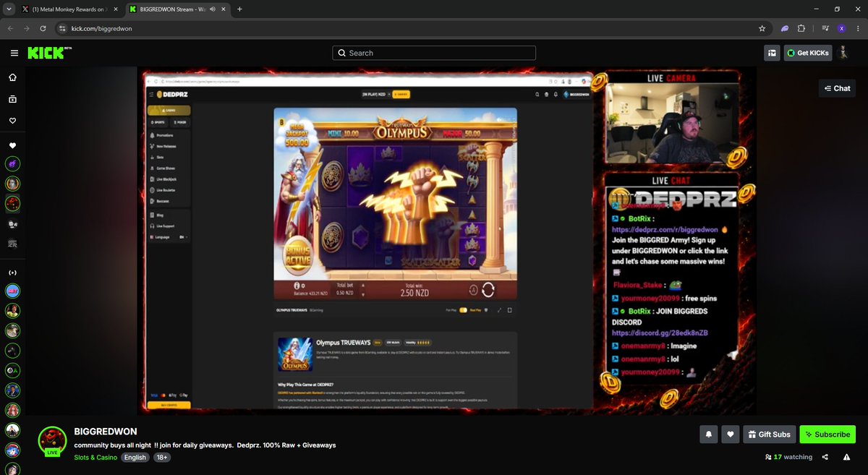Open the user profile avatar menu
The image size is (868, 475).
click(843, 53)
